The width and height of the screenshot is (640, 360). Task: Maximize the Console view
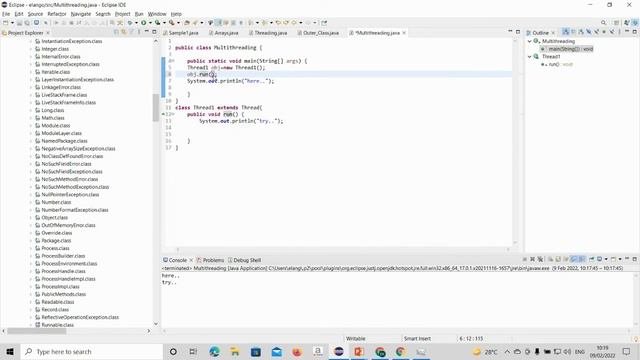[635, 259]
